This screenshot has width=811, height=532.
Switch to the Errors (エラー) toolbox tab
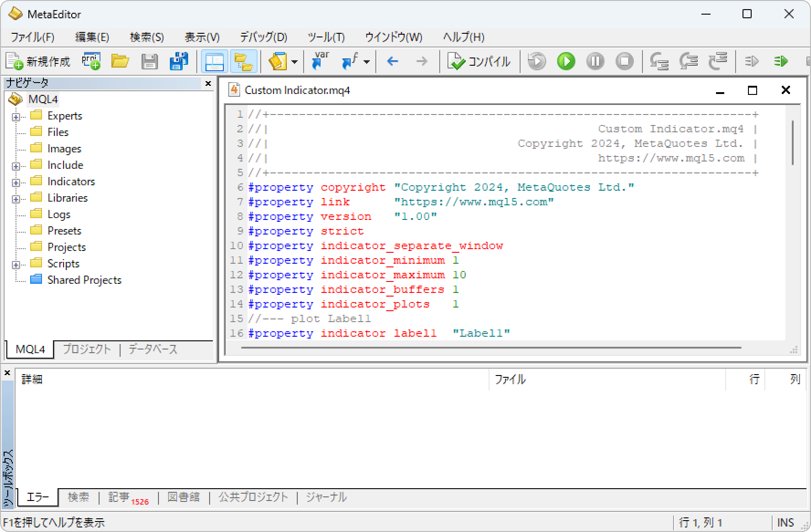click(x=38, y=497)
